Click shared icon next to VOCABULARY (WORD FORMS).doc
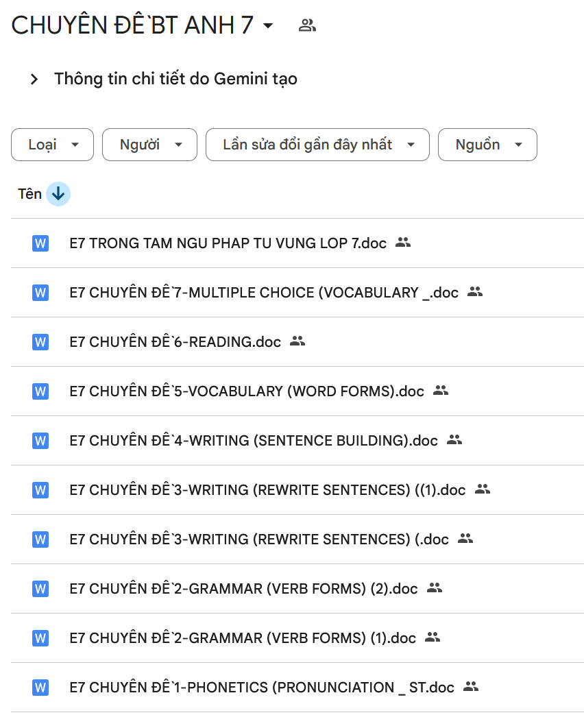The width and height of the screenshot is (584, 728). 441,391
